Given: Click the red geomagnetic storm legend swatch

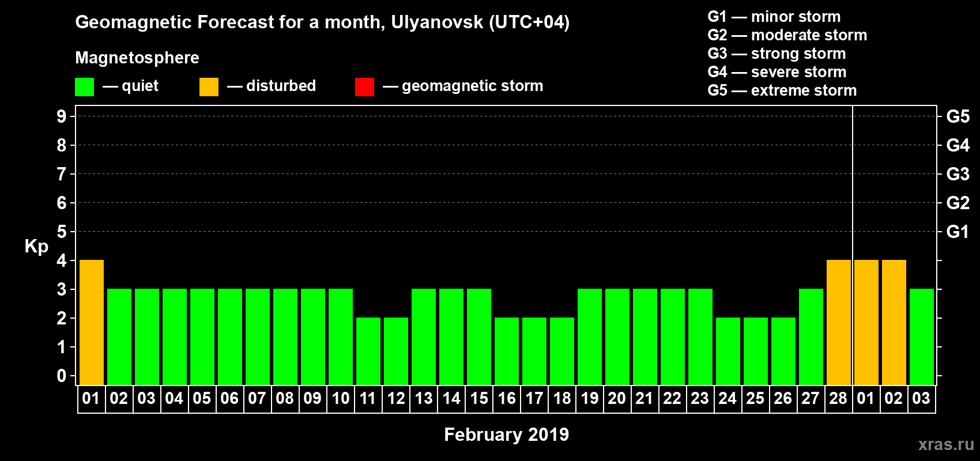Looking at the screenshot, I should pyautogui.click(x=365, y=87).
